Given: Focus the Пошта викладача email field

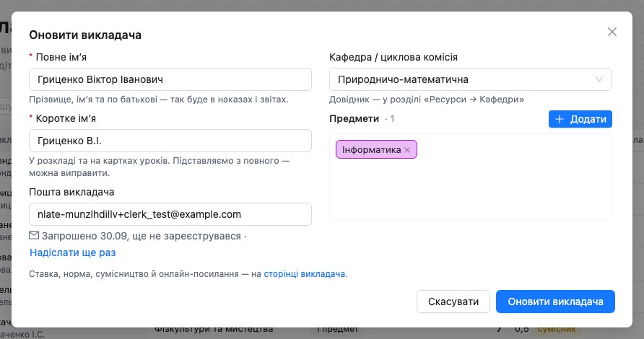Looking at the screenshot, I should click(170, 214).
